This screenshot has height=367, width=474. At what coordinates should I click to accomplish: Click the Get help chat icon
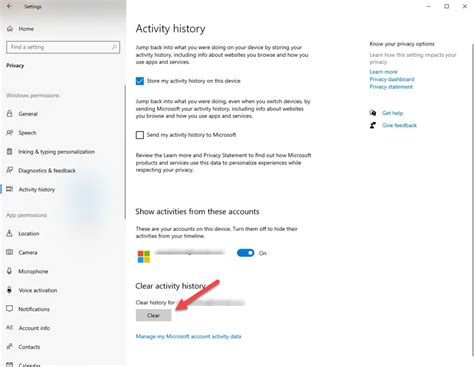point(373,113)
